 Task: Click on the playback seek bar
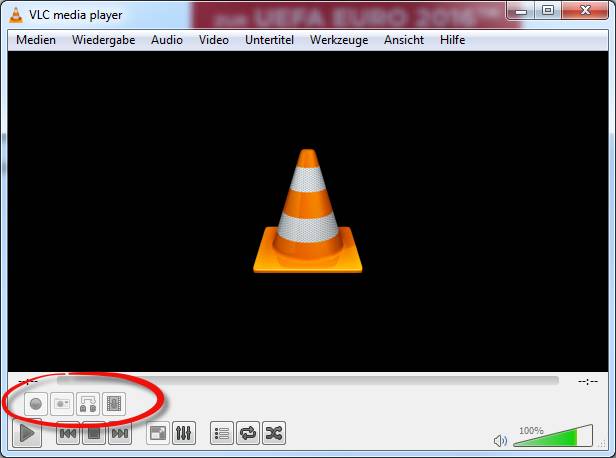307,380
